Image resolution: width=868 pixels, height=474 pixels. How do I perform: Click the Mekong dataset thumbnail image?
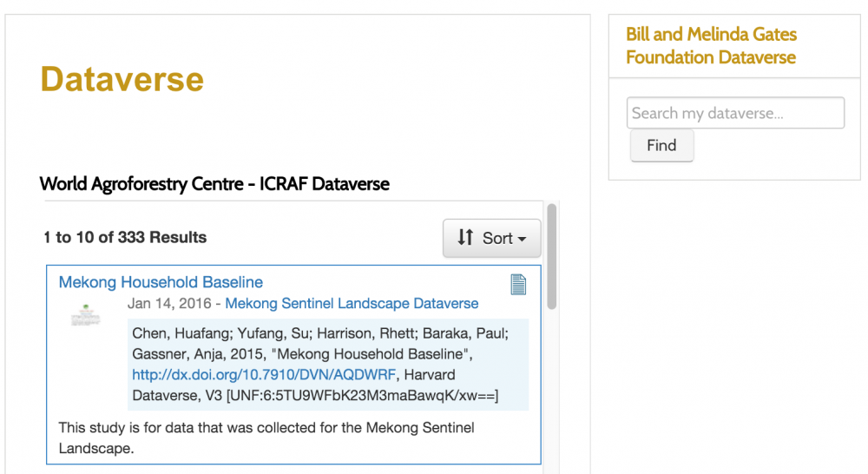[85, 315]
